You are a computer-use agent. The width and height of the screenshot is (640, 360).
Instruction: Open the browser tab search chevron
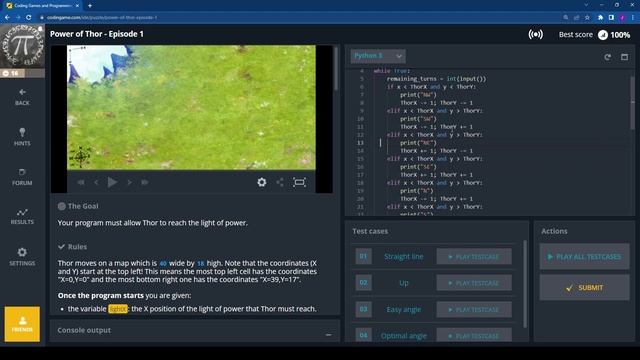tap(586, 5)
